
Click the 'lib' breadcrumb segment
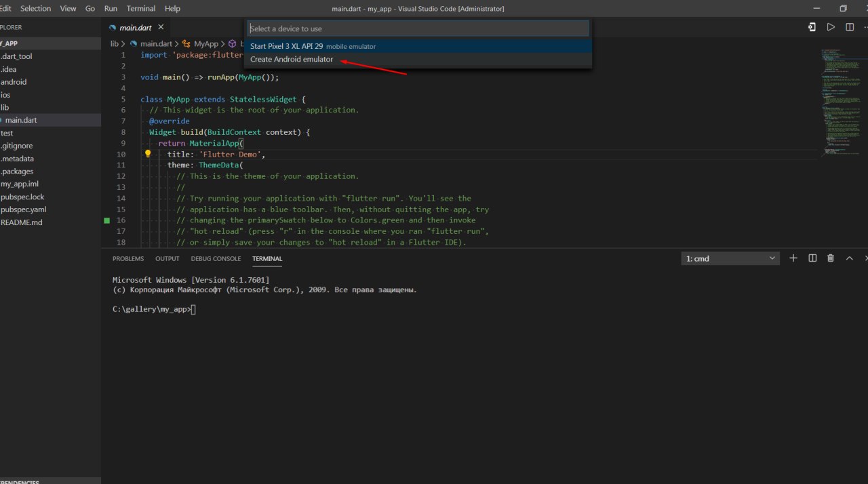tap(115, 43)
